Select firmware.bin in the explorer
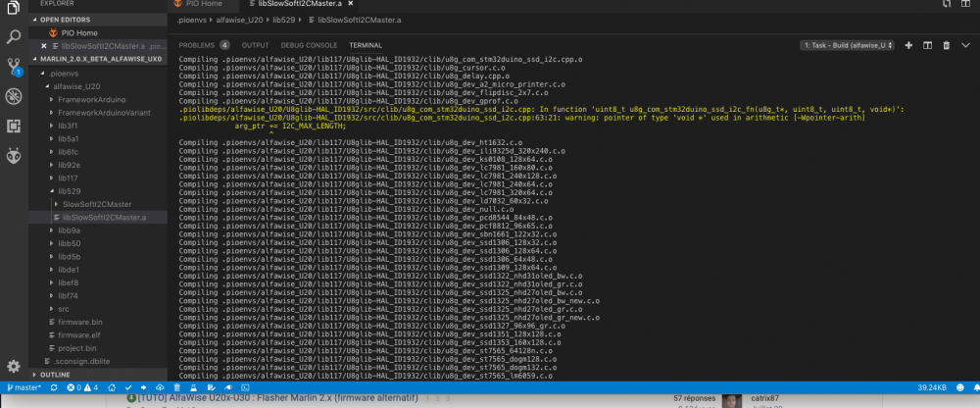 (79, 322)
